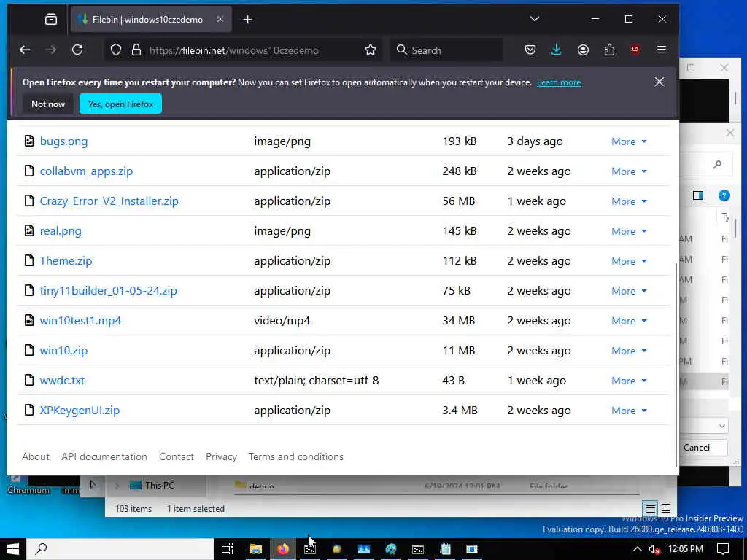Open the tracking protection shield icon

pos(116,50)
